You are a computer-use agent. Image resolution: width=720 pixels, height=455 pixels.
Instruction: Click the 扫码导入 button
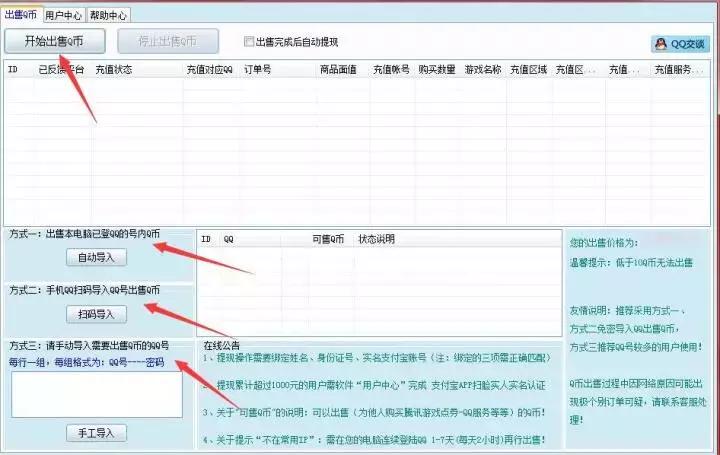click(96, 315)
